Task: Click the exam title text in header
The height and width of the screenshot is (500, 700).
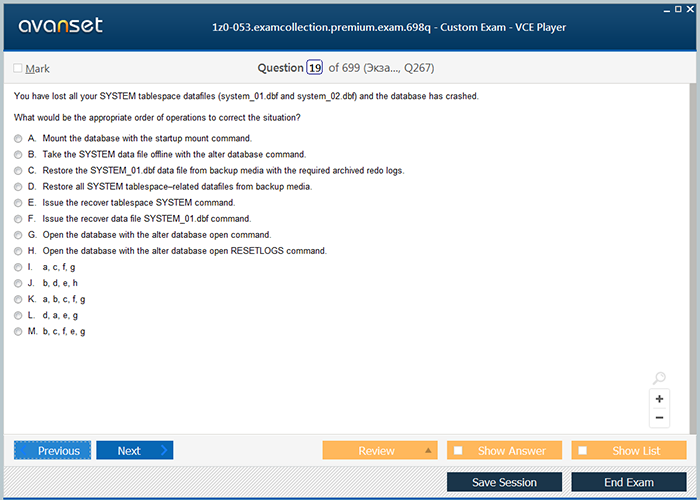Action: (389, 27)
